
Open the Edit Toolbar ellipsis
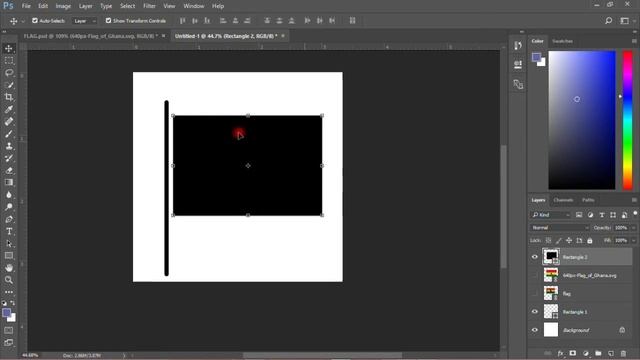[x=9, y=292]
